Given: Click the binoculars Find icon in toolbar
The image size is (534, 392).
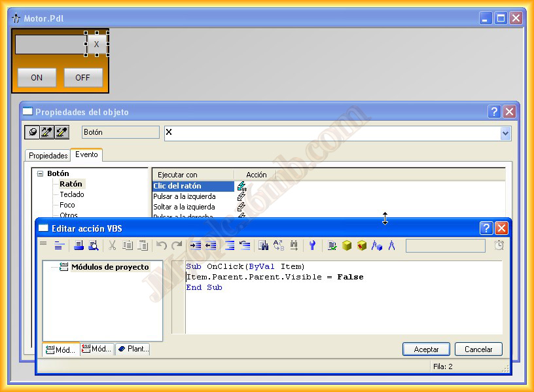Looking at the screenshot, I should pyautogui.click(x=263, y=245).
